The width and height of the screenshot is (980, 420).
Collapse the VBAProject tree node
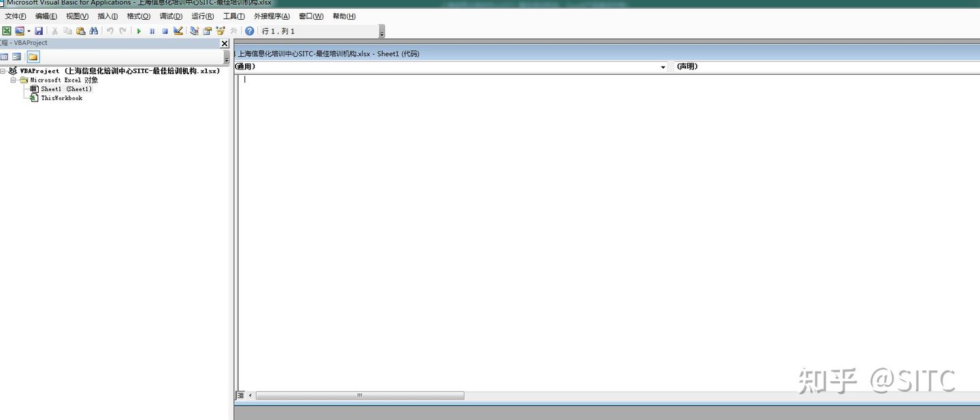click(4, 71)
